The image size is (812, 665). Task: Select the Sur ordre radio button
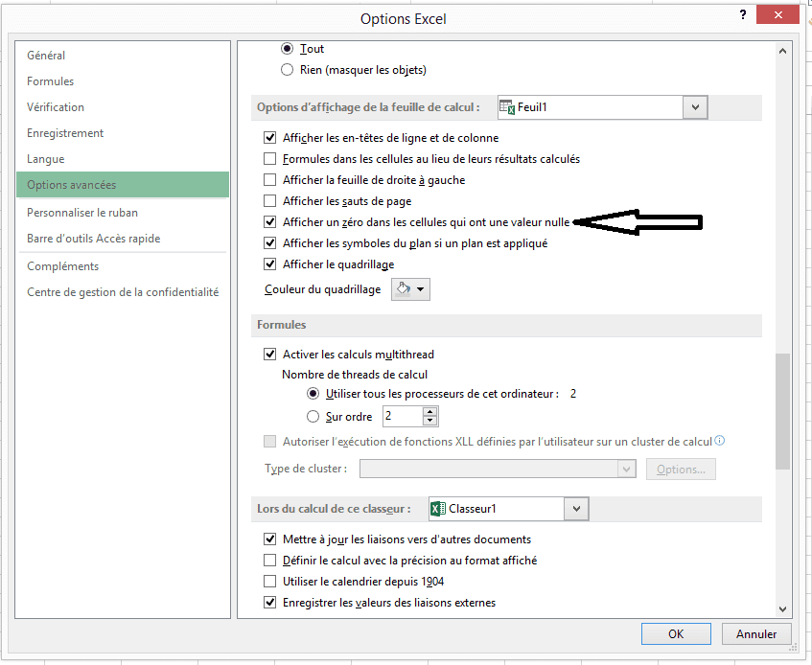313,417
